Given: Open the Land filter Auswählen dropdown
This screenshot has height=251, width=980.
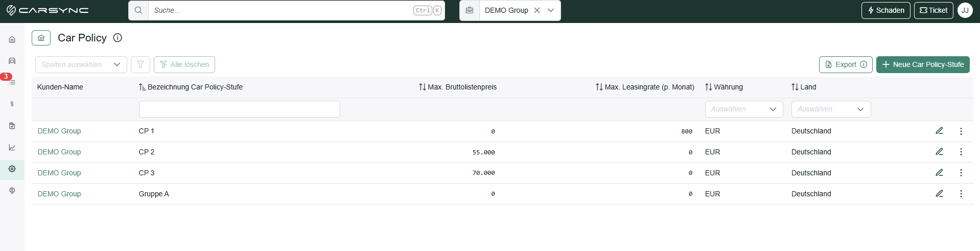Looking at the screenshot, I should pyautogui.click(x=831, y=109).
